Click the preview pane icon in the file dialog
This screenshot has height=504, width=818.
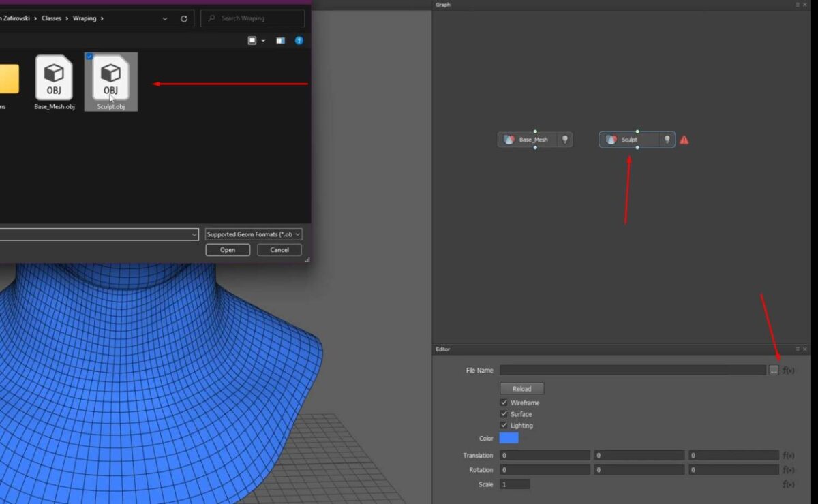[x=279, y=41]
